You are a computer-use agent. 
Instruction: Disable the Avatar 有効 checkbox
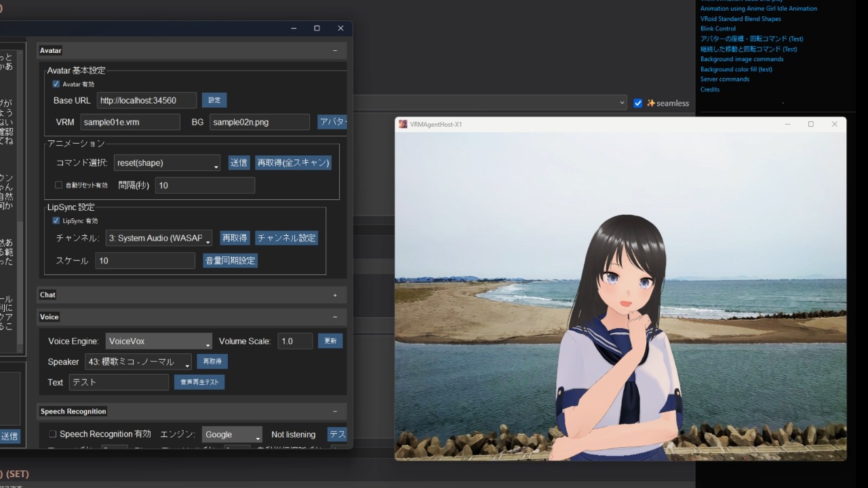[56, 84]
